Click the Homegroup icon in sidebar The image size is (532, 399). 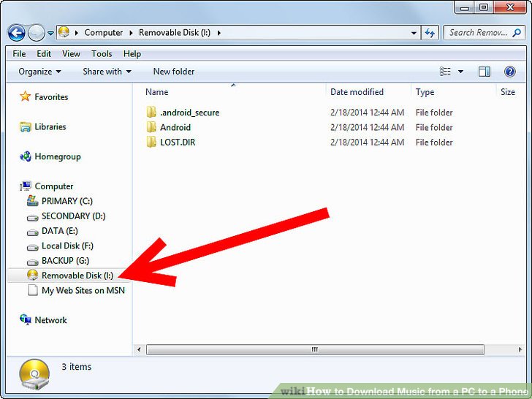tap(26, 156)
